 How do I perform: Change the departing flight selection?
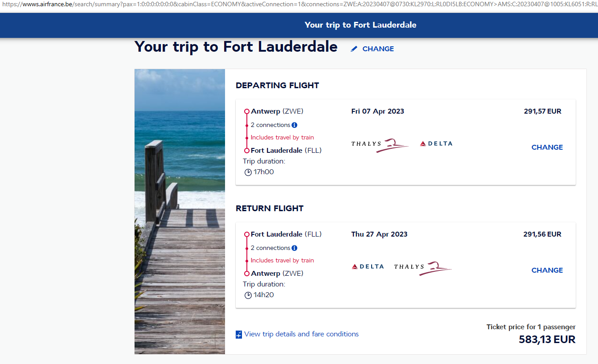[x=547, y=147]
